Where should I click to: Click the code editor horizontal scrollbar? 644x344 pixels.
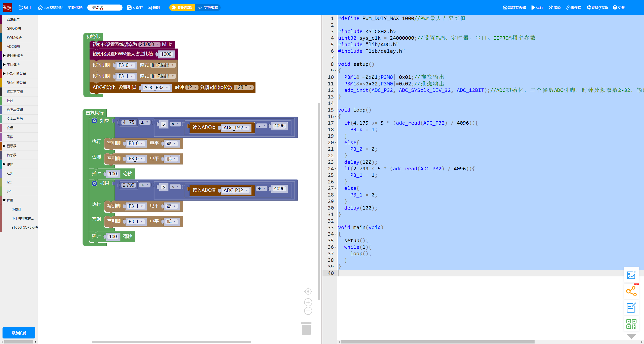click(x=438, y=342)
